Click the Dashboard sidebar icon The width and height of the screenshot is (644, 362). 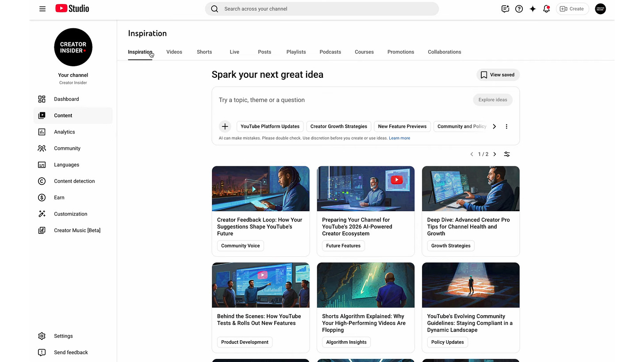42,99
